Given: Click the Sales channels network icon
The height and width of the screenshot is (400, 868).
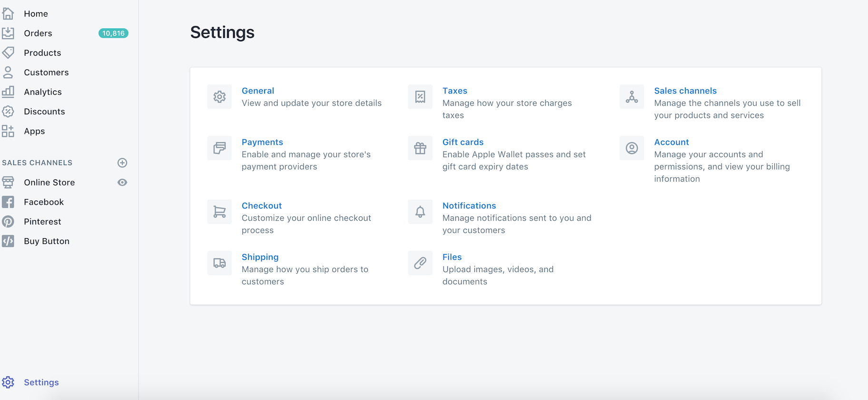Looking at the screenshot, I should (x=631, y=97).
